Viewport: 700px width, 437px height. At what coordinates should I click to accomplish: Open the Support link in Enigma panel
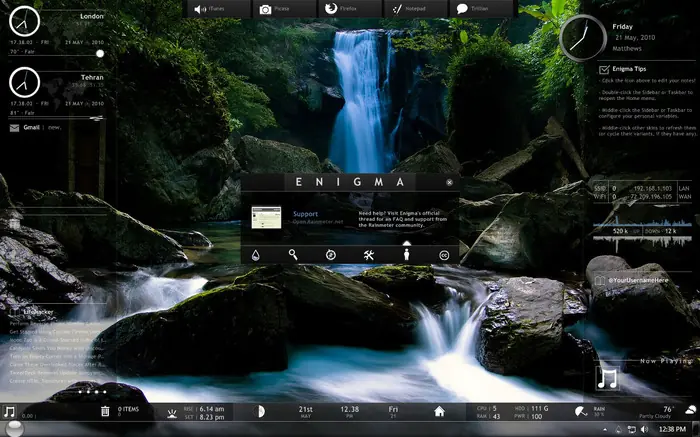pyautogui.click(x=305, y=214)
